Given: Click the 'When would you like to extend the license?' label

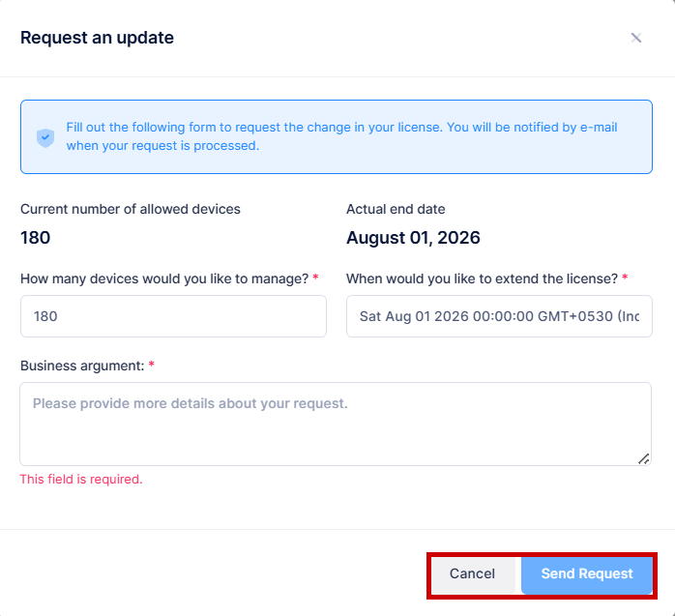Looking at the screenshot, I should (481, 279).
